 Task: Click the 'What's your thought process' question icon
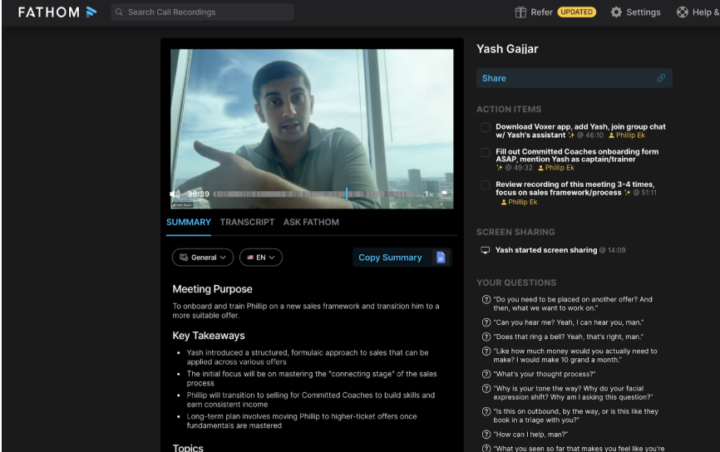[486, 374]
